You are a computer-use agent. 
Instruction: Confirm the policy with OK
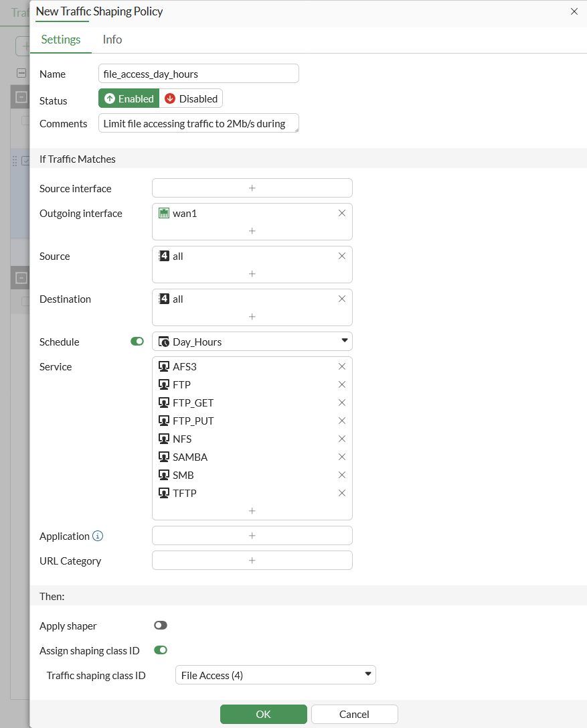pyautogui.click(x=263, y=714)
